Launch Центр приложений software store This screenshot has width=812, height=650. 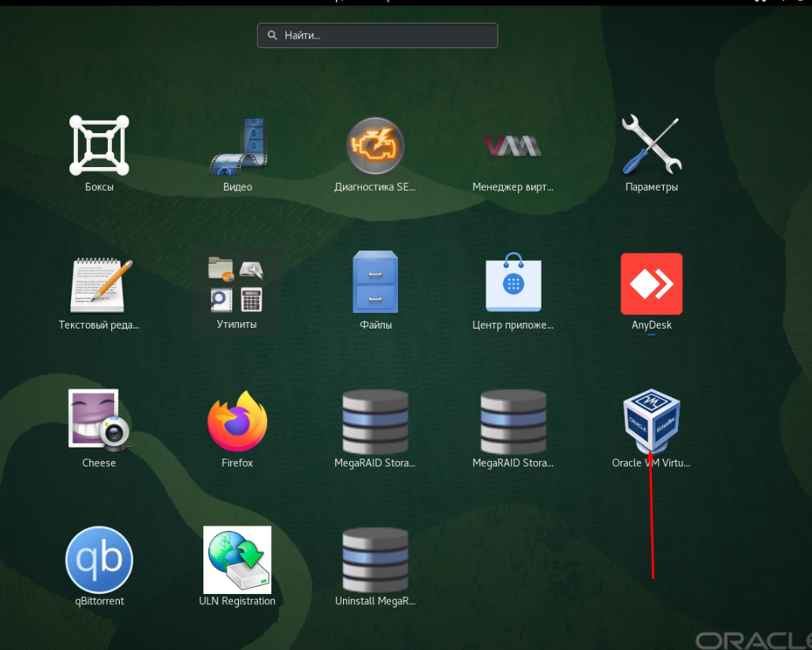tap(513, 282)
